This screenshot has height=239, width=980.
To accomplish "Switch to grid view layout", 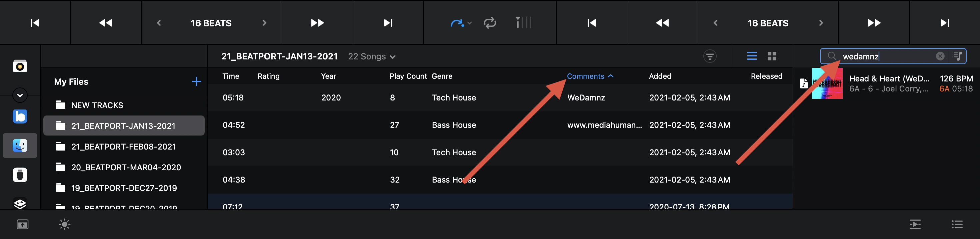I will pyautogui.click(x=772, y=56).
